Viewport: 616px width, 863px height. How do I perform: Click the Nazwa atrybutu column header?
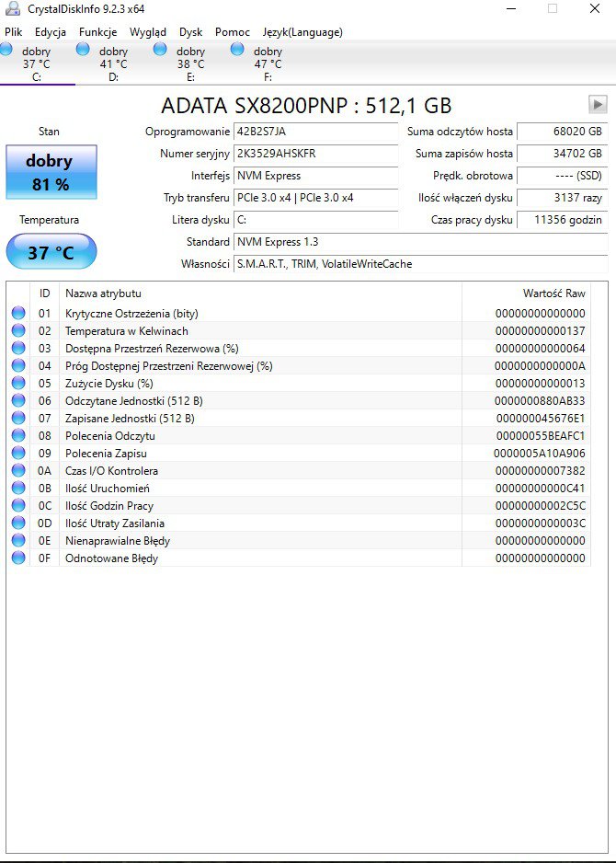261,293
